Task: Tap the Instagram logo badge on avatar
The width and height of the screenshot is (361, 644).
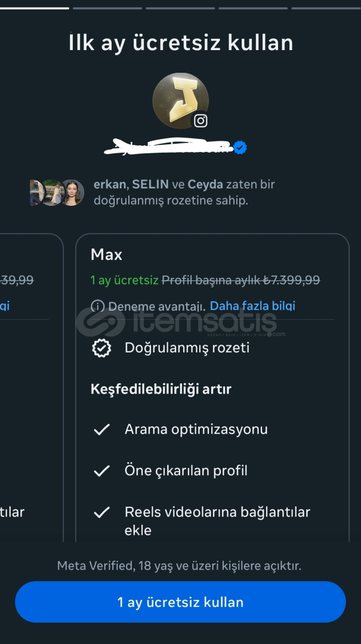Action: click(x=201, y=120)
